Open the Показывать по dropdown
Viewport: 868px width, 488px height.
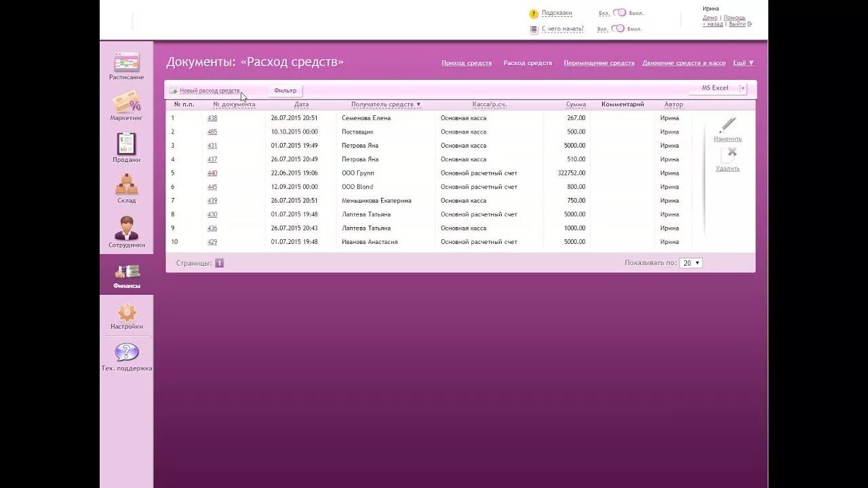tap(690, 263)
